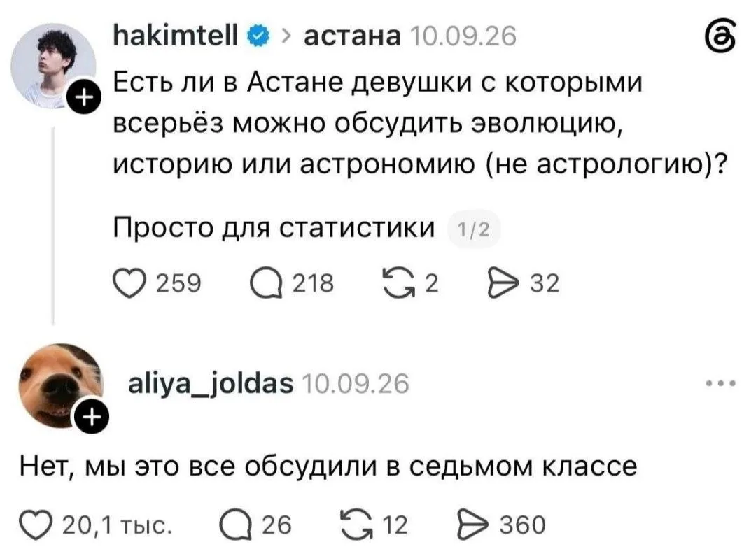Repost hakimtell's post via repost icon

coord(399,283)
